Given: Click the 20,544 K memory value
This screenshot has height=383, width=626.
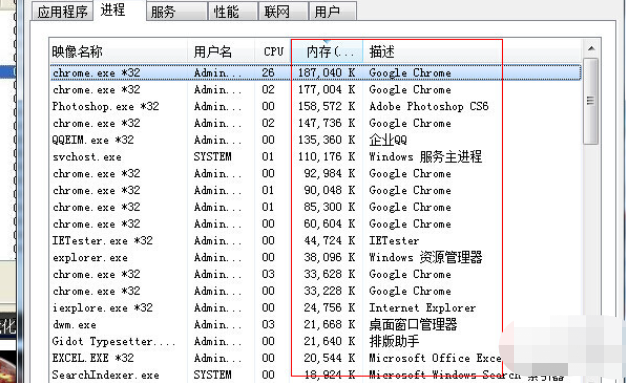Looking at the screenshot, I should pyautogui.click(x=329, y=358).
